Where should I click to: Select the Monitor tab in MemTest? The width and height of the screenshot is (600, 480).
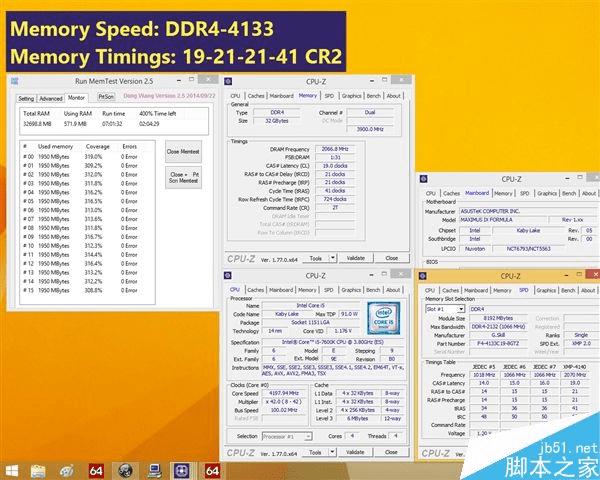coord(76,98)
